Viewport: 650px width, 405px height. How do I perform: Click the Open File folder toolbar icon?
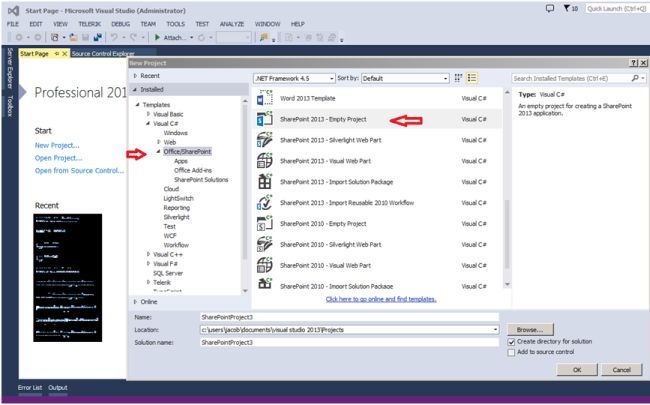click(x=73, y=38)
